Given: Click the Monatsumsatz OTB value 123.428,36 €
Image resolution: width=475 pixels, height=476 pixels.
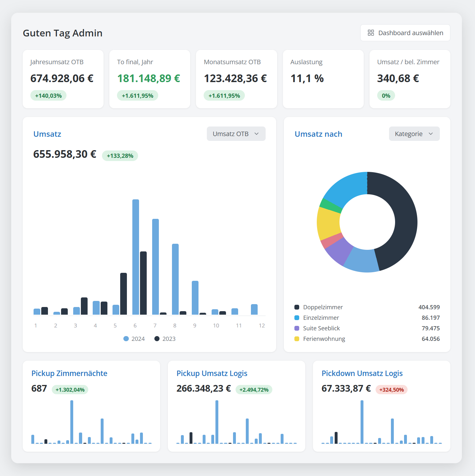Looking at the screenshot, I should (235, 78).
